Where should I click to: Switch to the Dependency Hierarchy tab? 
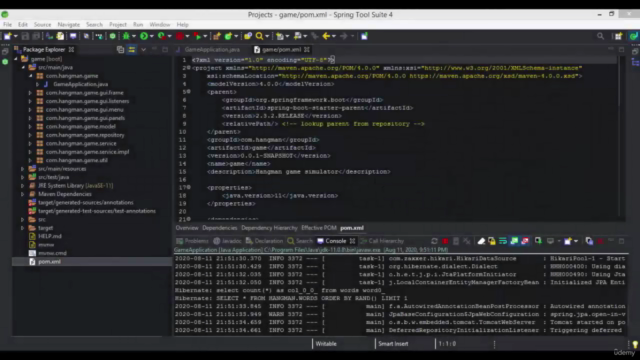269,228
